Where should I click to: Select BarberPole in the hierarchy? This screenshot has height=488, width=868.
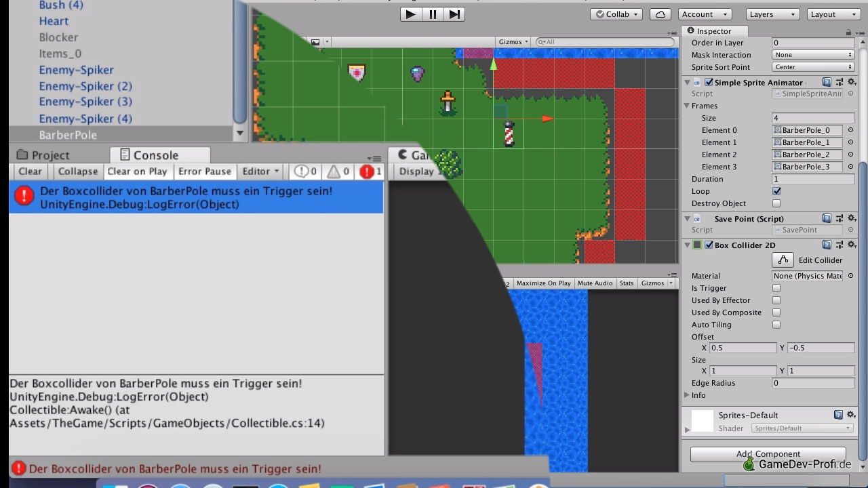click(68, 135)
